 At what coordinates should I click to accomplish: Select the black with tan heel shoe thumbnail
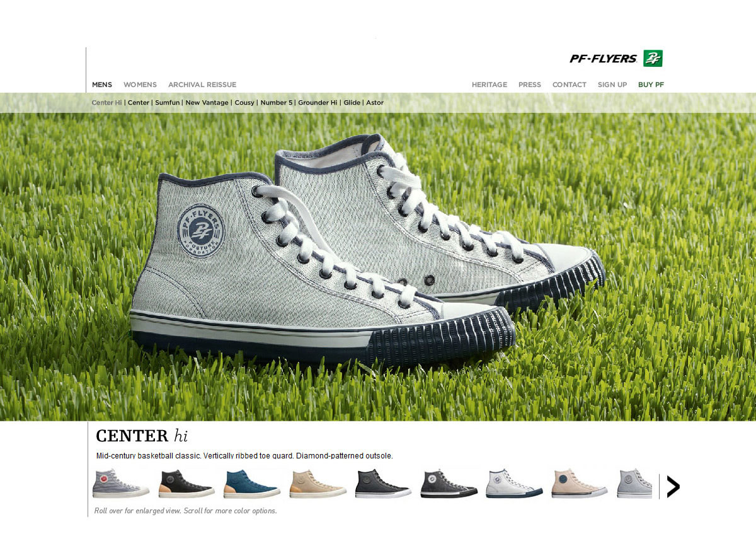click(x=186, y=484)
